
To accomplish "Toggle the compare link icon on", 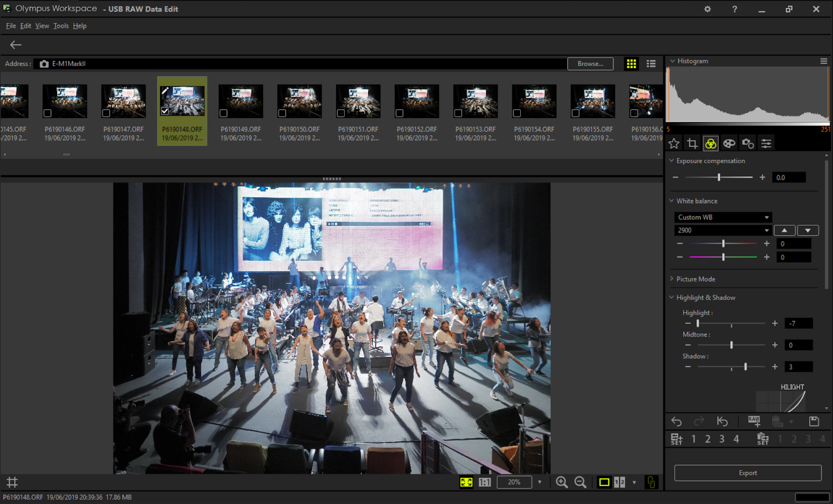I will [x=650, y=482].
